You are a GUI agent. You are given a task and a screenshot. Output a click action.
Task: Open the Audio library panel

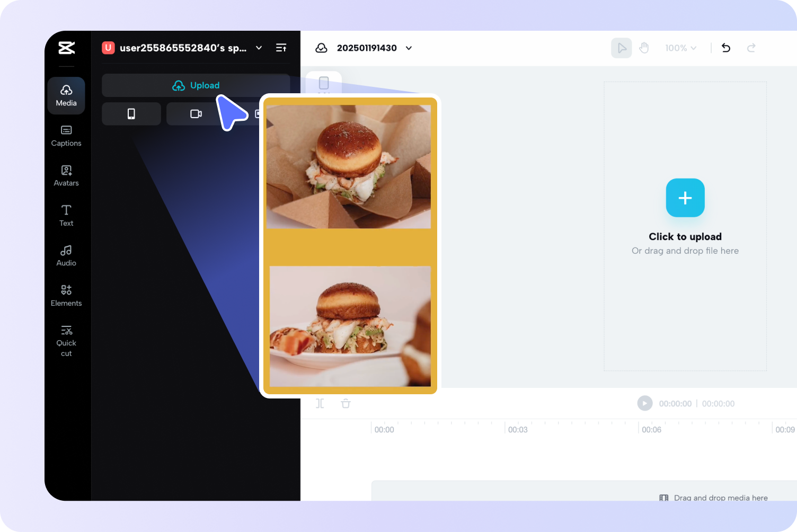pos(66,255)
